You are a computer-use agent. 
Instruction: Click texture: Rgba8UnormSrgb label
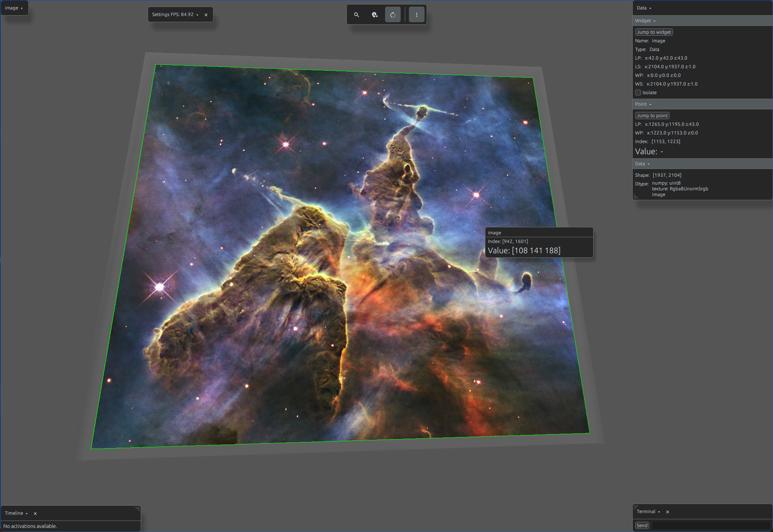pyautogui.click(x=680, y=189)
